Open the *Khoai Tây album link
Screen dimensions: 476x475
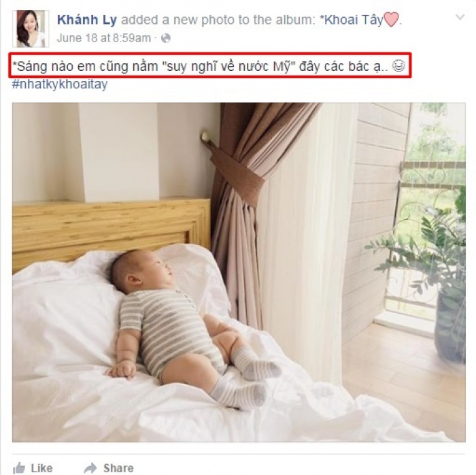pos(352,20)
